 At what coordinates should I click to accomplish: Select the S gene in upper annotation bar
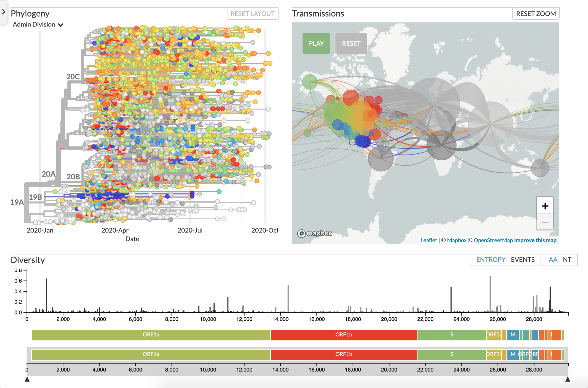coord(451,335)
